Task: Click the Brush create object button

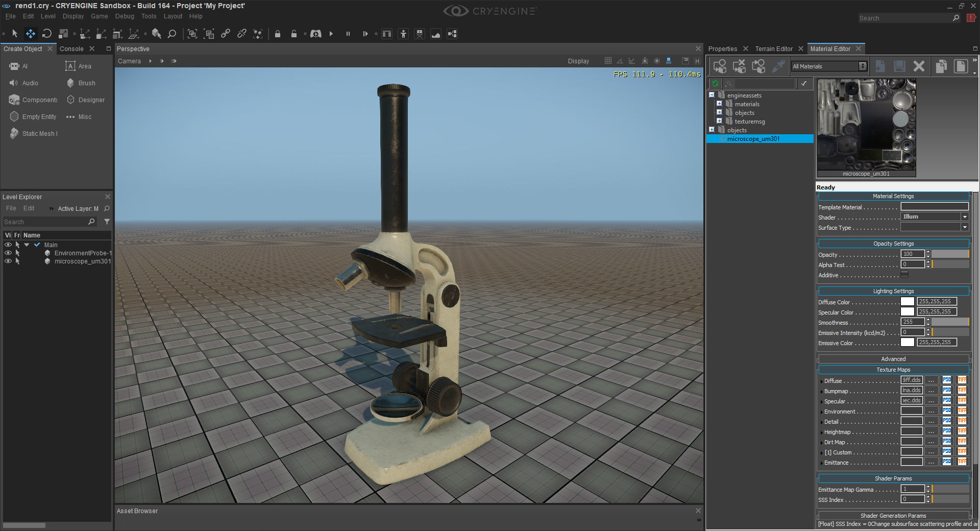Action: point(81,83)
